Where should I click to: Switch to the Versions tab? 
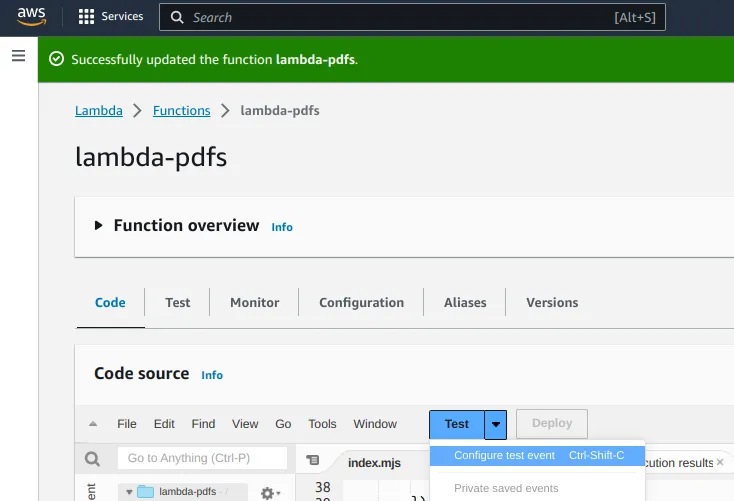[x=552, y=302]
